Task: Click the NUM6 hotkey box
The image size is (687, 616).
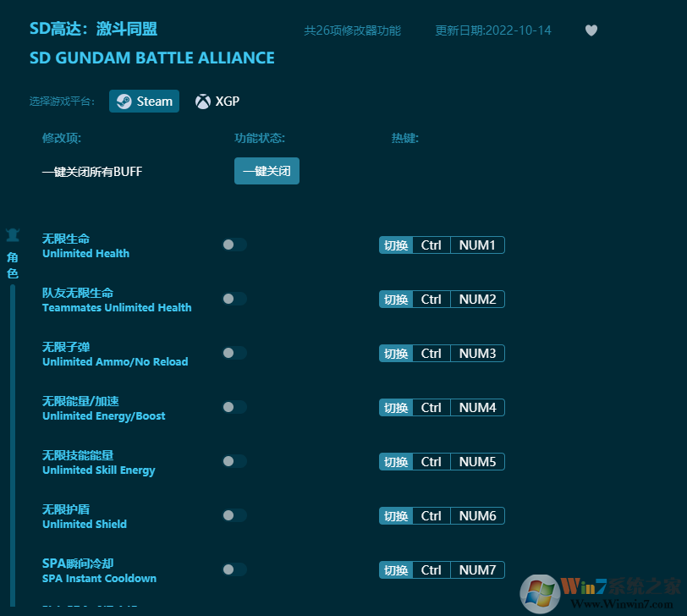Action: tap(477, 515)
